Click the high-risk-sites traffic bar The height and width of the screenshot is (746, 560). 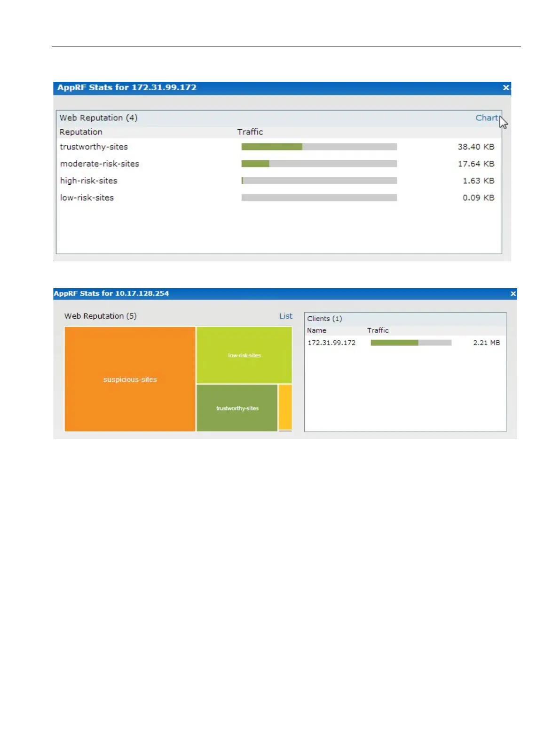319,181
